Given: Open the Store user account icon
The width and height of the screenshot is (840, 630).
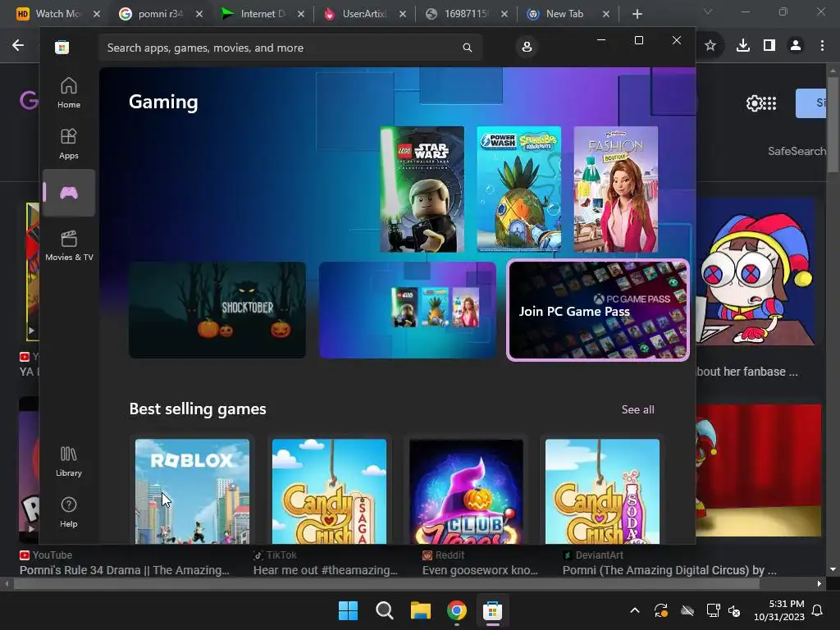Looking at the screenshot, I should click(527, 47).
